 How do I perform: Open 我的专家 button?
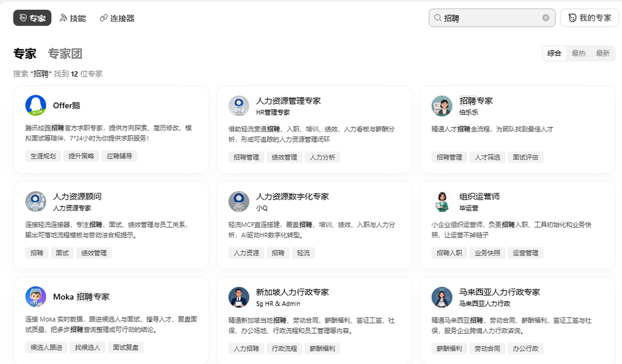(589, 18)
